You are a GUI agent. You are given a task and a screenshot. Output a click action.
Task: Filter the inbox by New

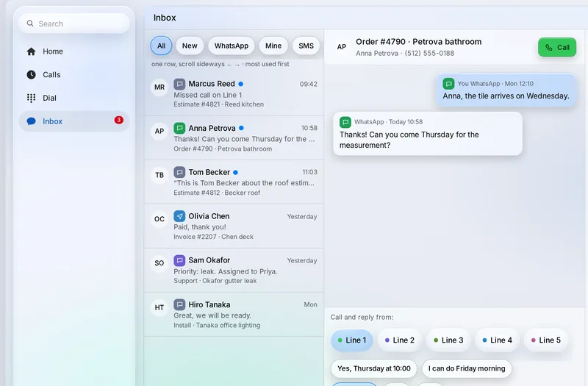coord(190,46)
